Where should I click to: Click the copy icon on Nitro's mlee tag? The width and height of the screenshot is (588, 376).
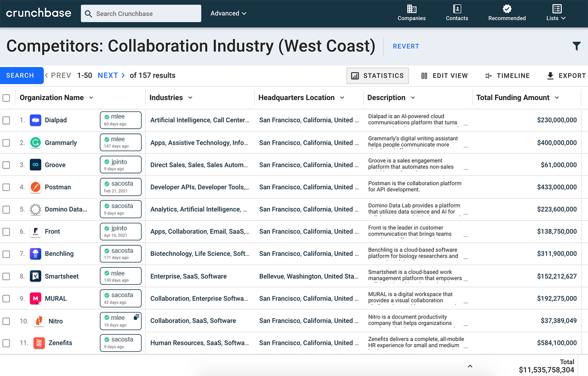click(x=136, y=317)
